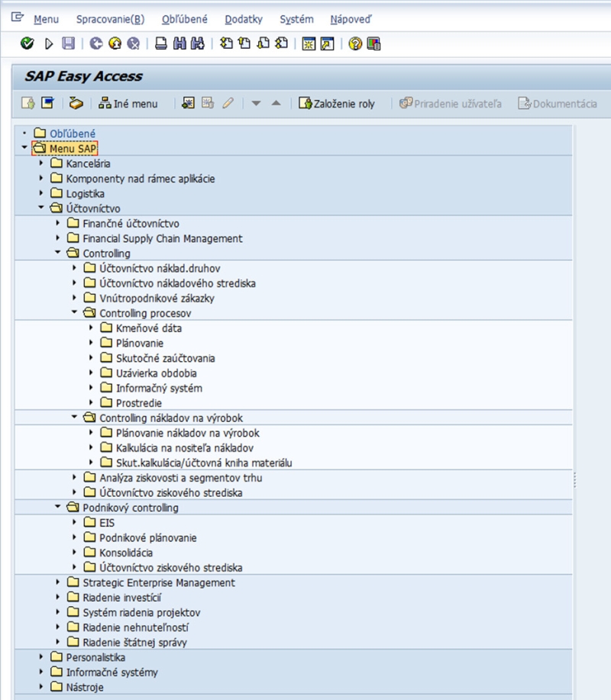The width and height of the screenshot is (611, 700).
Task: Collapse the Podnikový controlling arrow
Action: (57, 507)
